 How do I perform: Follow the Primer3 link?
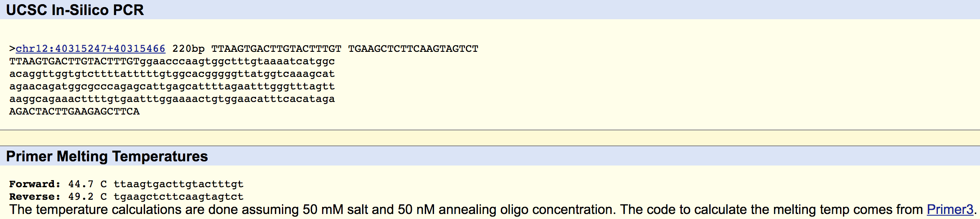point(950,209)
